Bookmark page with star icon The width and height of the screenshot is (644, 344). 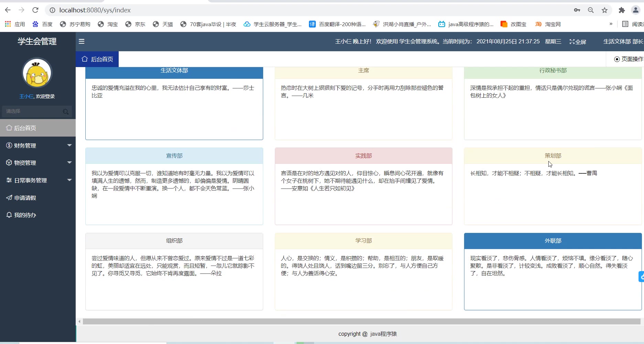pos(604,10)
